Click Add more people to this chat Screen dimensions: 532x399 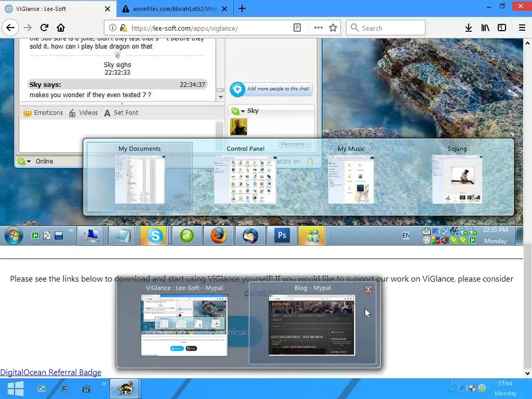click(271, 89)
